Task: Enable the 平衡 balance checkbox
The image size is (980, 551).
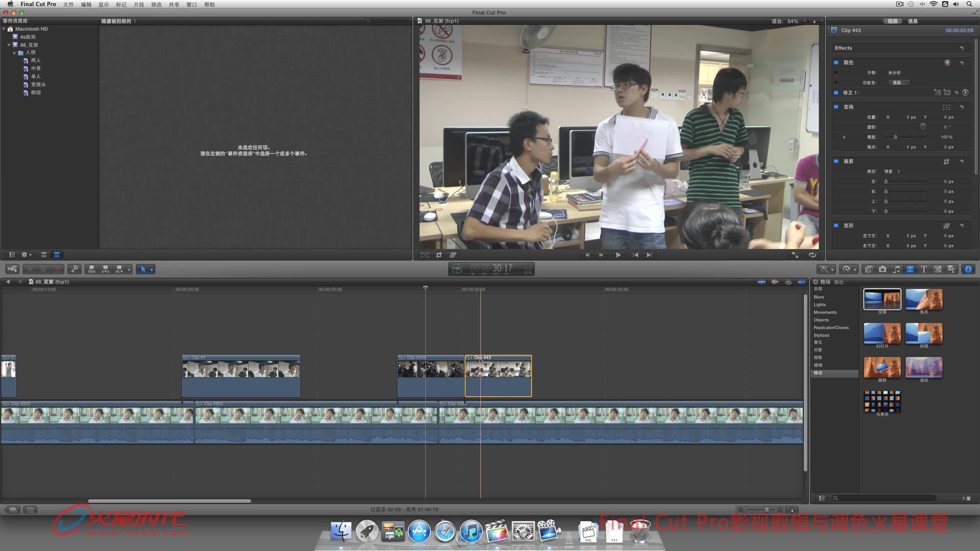Action: click(836, 73)
